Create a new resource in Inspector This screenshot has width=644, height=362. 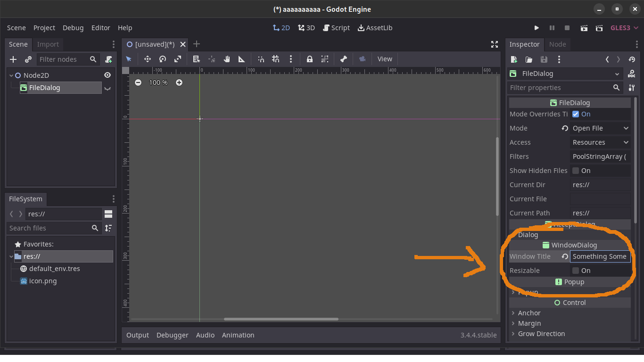coord(514,59)
